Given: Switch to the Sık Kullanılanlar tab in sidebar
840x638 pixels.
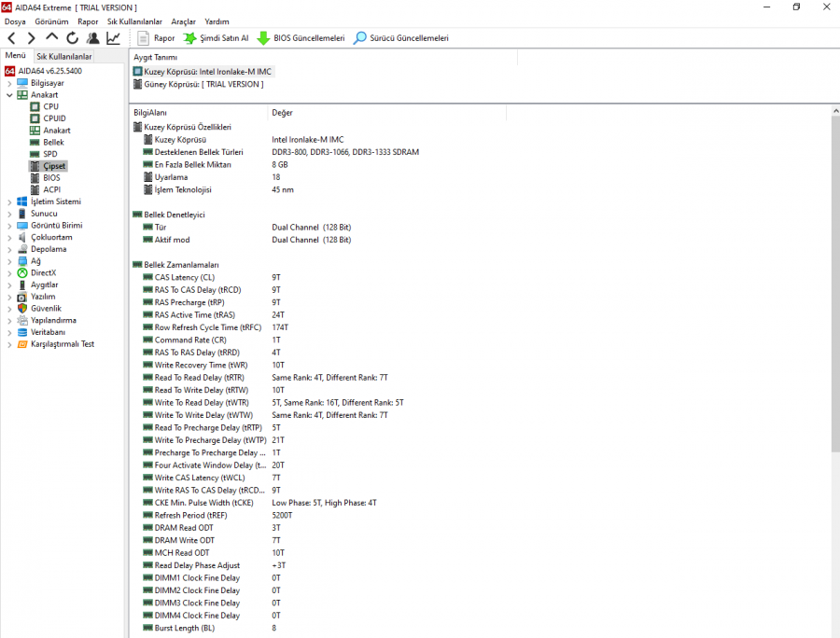Looking at the screenshot, I should pyautogui.click(x=63, y=56).
